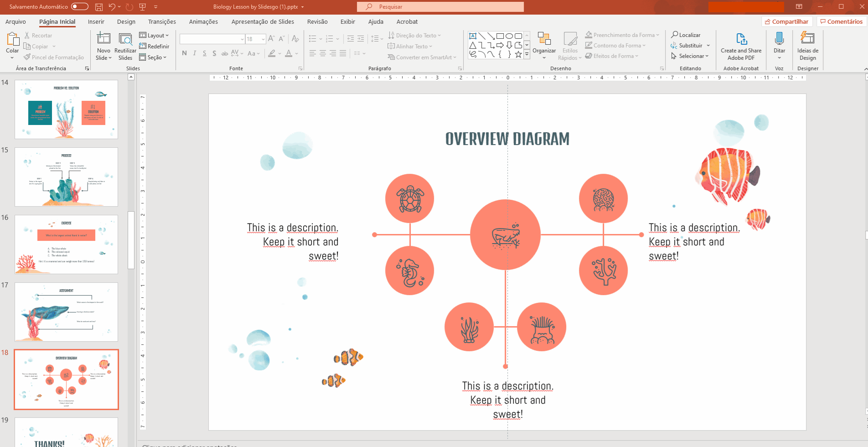Expand the Novo Slide dropdown
Screen dimensions: 868x447
103,57
